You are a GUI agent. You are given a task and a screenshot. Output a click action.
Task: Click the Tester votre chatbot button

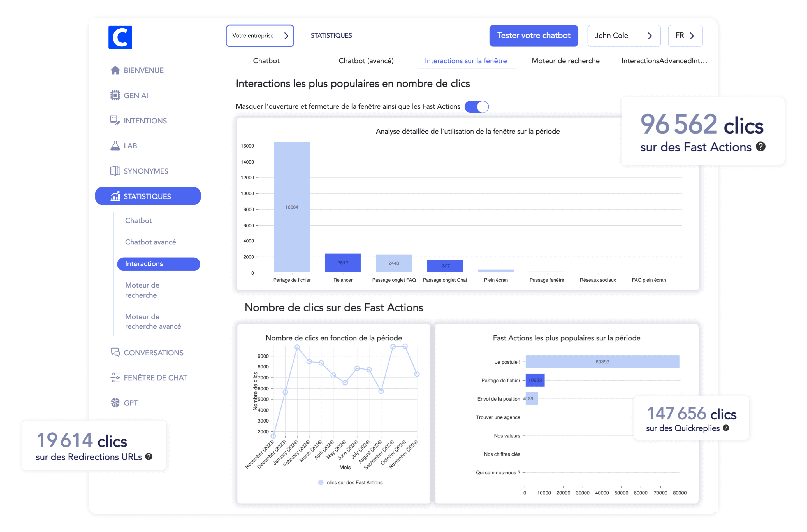pos(533,36)
